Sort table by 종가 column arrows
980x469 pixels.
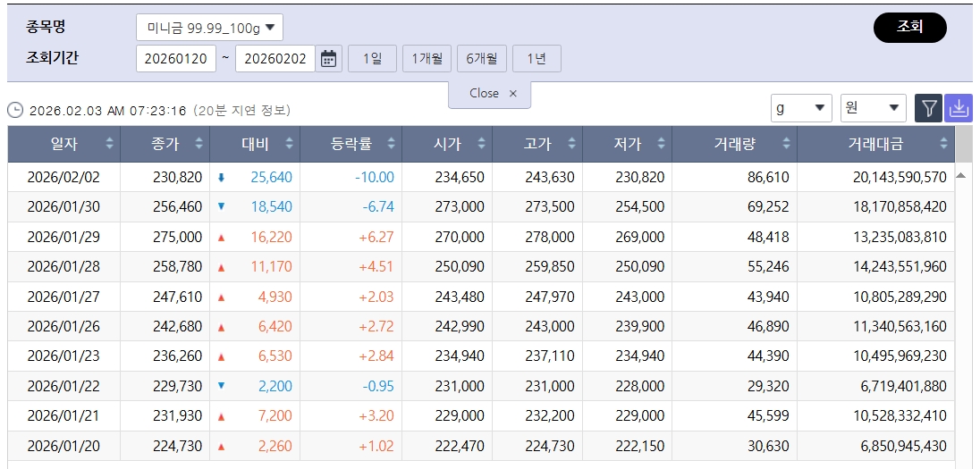199,144
